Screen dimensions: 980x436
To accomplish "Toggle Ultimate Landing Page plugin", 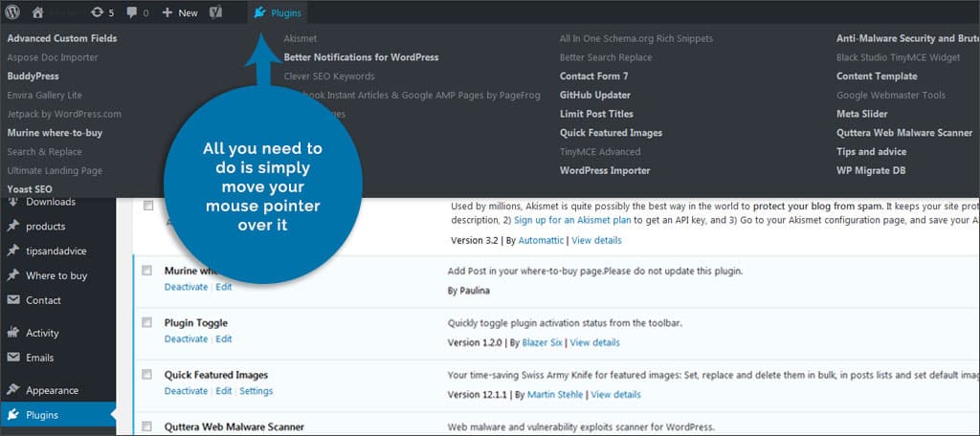I will 55,170.
